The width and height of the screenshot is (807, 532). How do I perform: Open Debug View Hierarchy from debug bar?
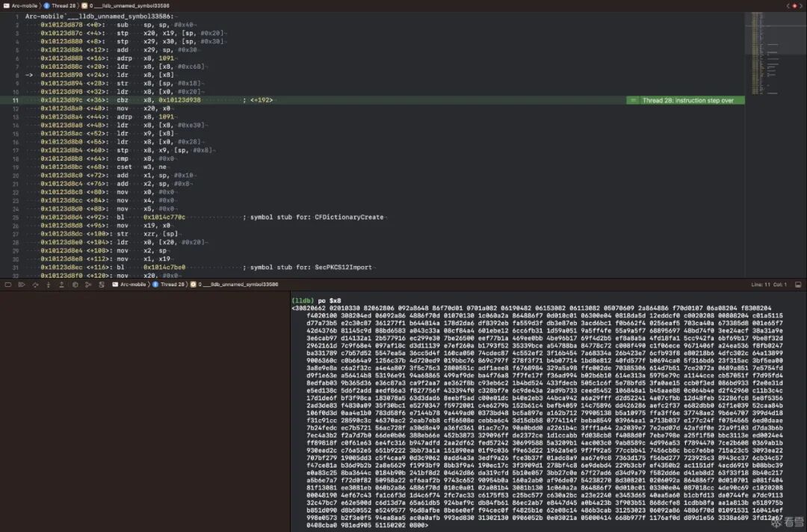[x=75, y=285]
